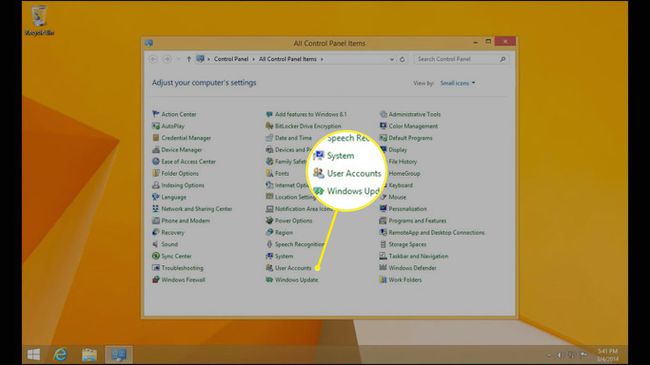Expand the chevron after All Control Panel Items

click(x=322, y=59)
